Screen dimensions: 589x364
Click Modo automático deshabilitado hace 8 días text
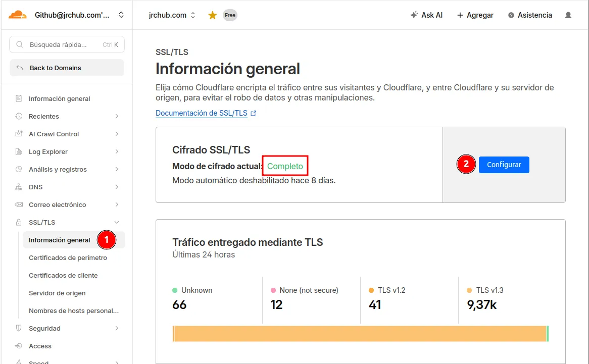254,181
